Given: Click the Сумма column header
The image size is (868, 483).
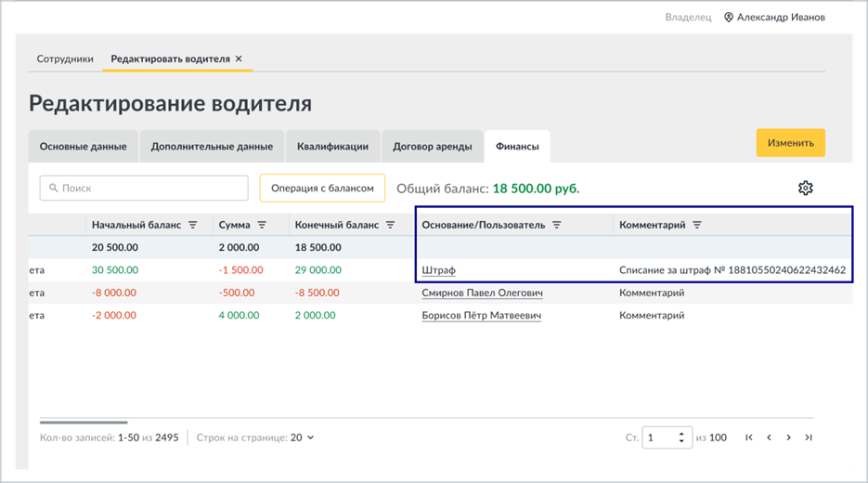Looking at the screenshot, I should tap(234, 225).
